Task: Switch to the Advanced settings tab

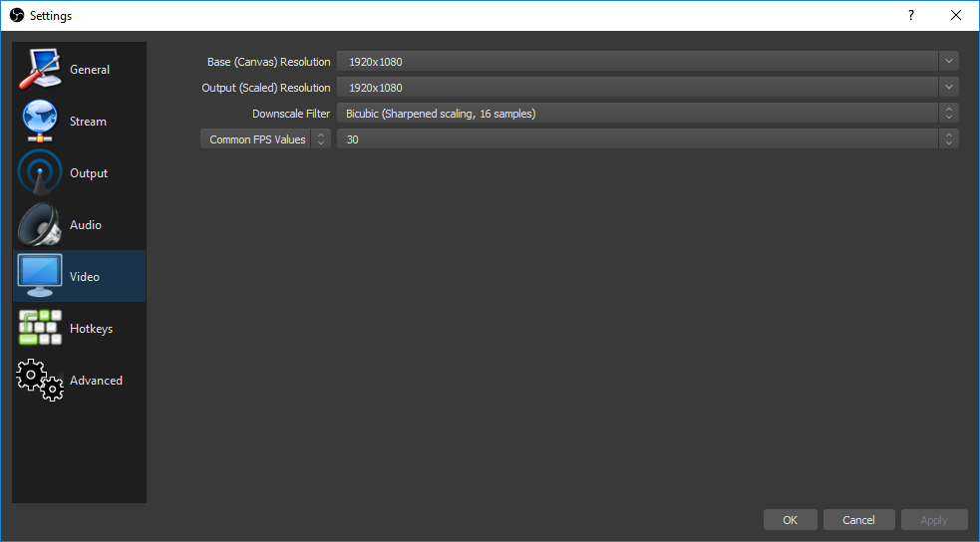Action: [80, 381]
